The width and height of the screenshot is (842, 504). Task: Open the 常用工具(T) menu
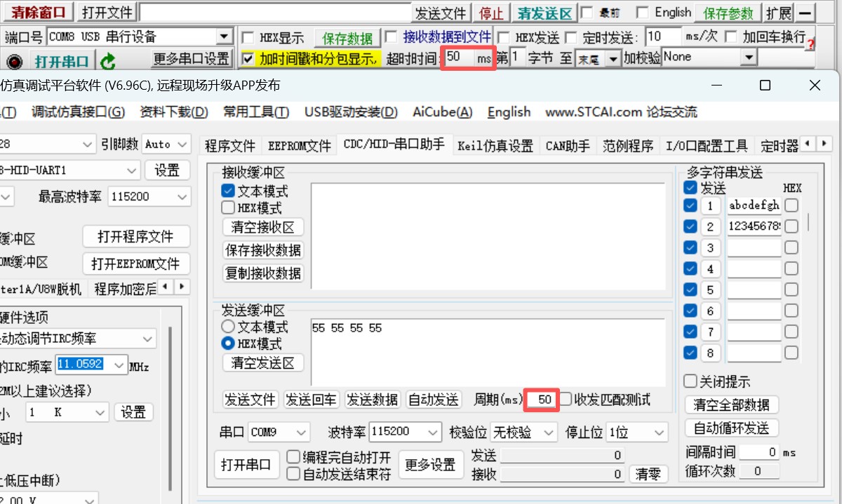click(256, 112)
